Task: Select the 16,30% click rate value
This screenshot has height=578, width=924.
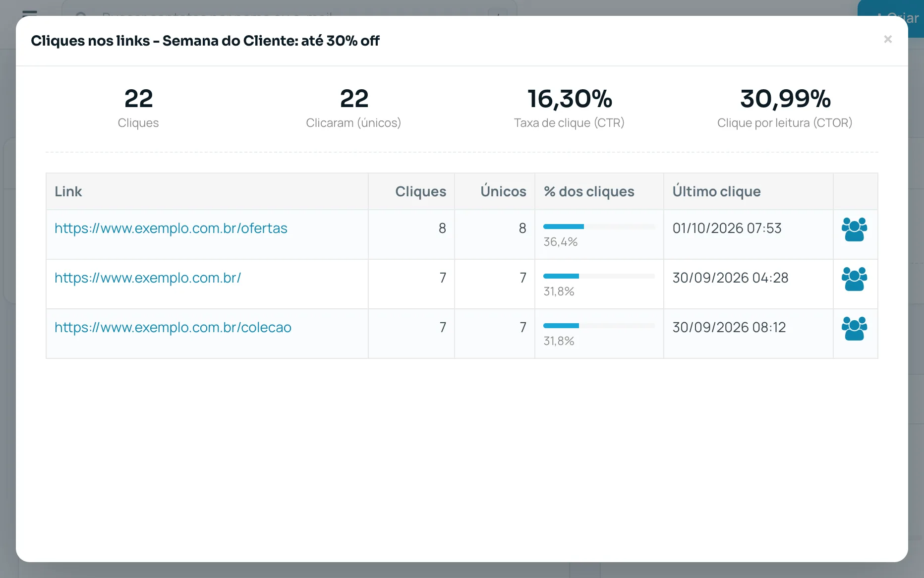Action: [x=570, y=99]
